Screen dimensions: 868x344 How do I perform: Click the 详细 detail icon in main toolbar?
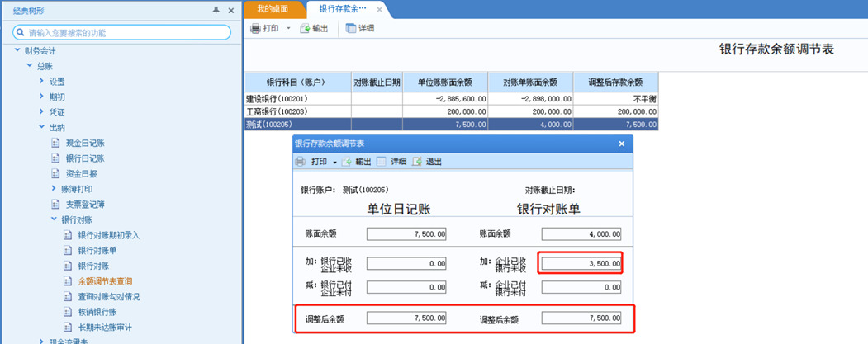click(x=351, y=28)
